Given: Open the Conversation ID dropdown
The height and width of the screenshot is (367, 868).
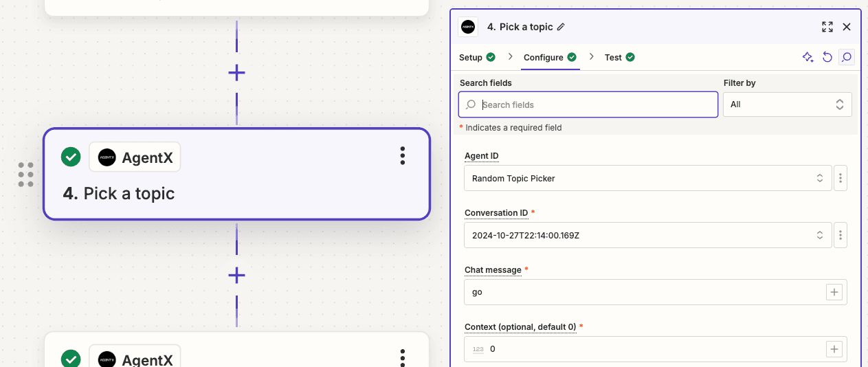Looking at the screenshot, I should pyautogui.click(x=648, y=235).
